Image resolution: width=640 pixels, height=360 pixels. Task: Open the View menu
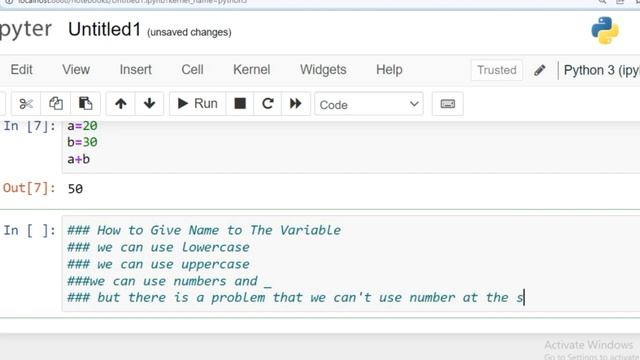(x=76, y=70)
